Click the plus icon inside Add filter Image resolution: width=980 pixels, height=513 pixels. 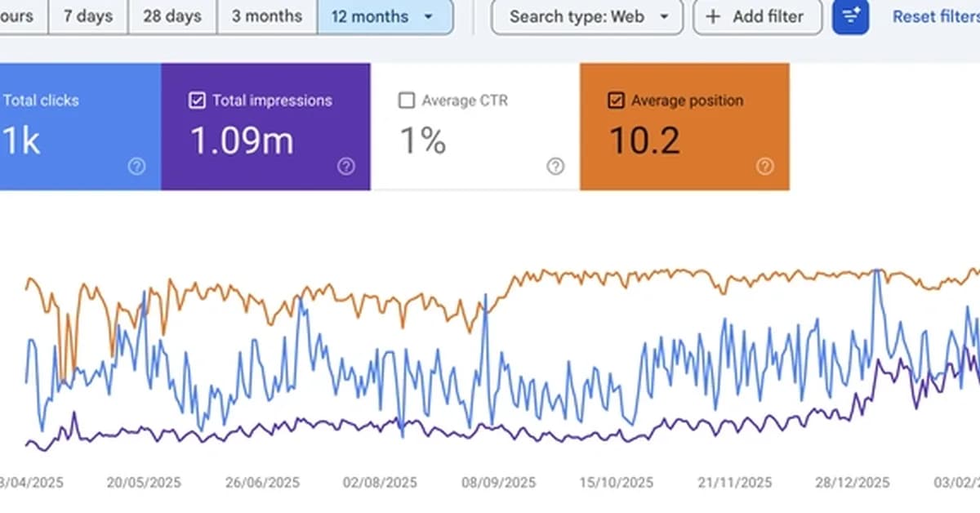point(714,16)
